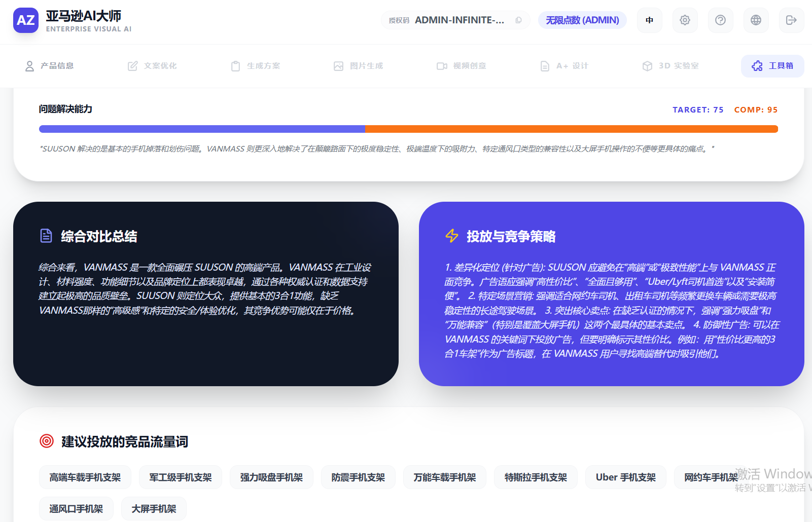The width and height of the screenshot is (812, 522).
Task: Open settings via the gear icon
Action: 685,20
